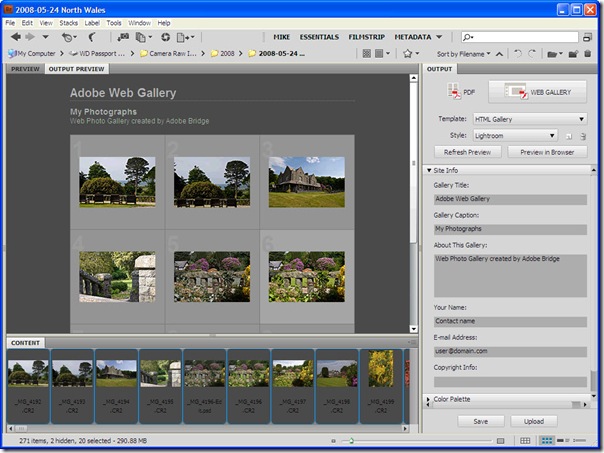Screen dimensions: 604x453
Task: Click the thumbnail quality checkerboard icon
Action: tap(366, 54)
